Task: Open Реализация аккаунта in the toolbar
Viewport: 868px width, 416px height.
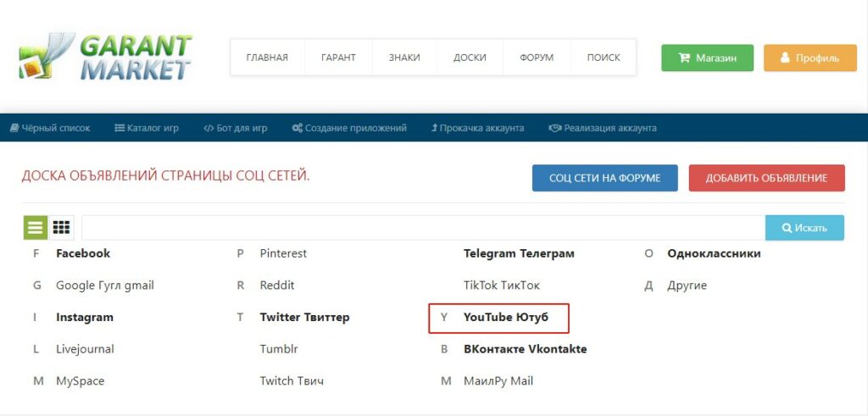Action: click(x=602, y=128)
